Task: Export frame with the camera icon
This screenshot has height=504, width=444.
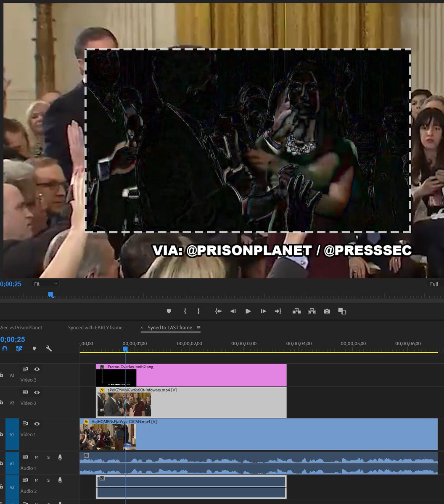Action: (x=327, y=311)
